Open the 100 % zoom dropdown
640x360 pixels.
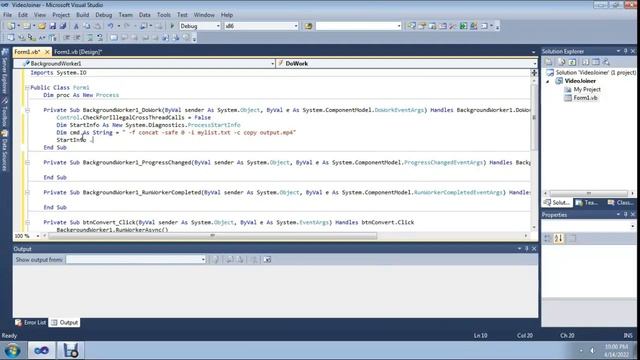pyautogui.click(x=38, y=236)
